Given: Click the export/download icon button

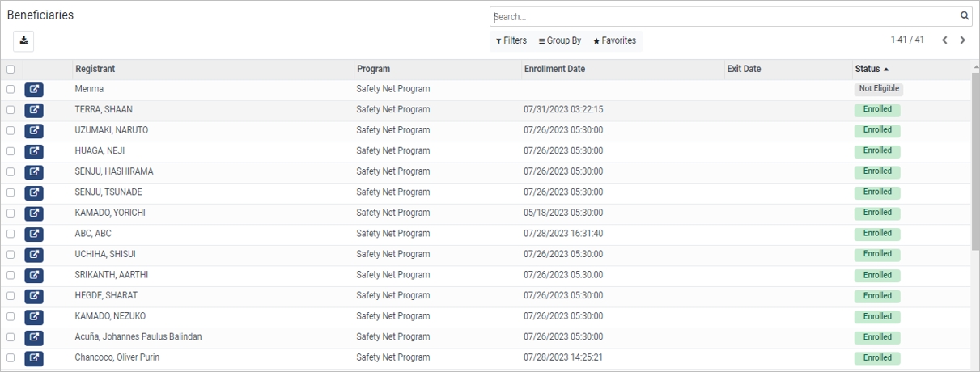Looking at the screenshot, I should click(23, 40).
